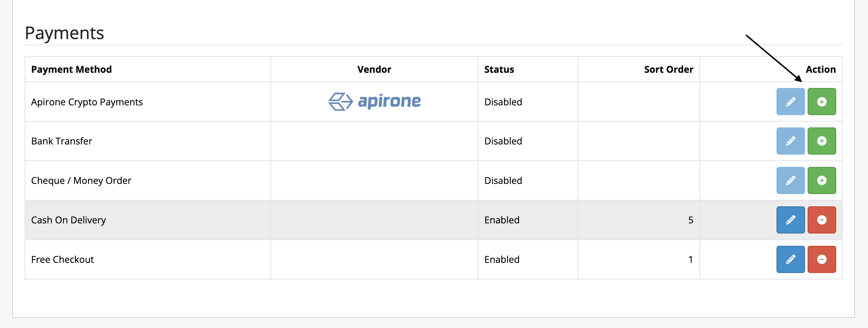Viewport: 868px width, 328px height.
Task: Click Disabled status of Apirone Crypto Payments
Action: click(503, 102)
